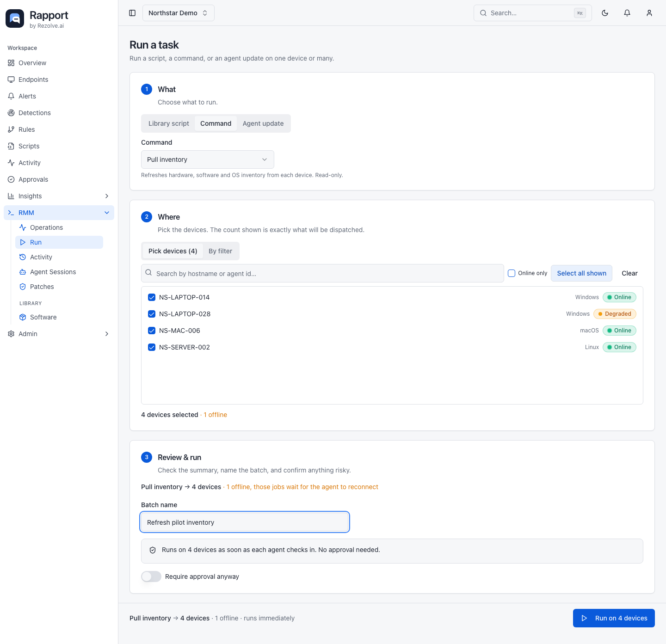Open RMM Operations
Image resolution: width=666 pixels, height=644 pixels.
59,227
